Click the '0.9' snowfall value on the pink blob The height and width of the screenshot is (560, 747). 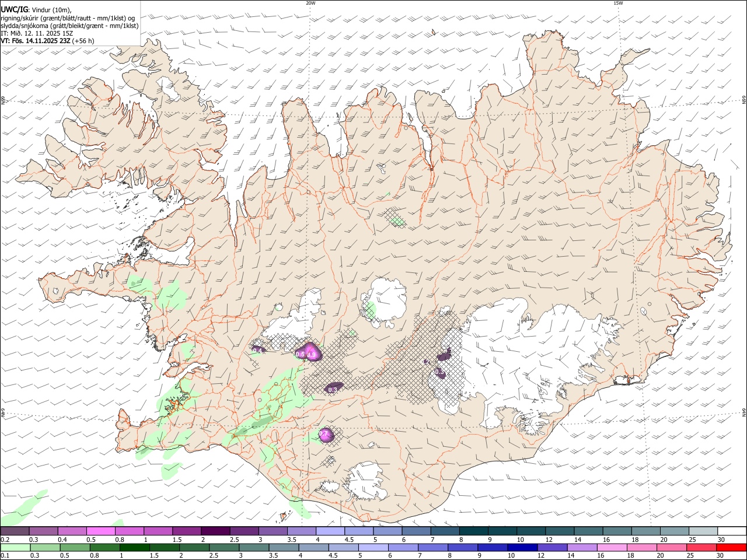pyautogui.click(x=311, y=355)
